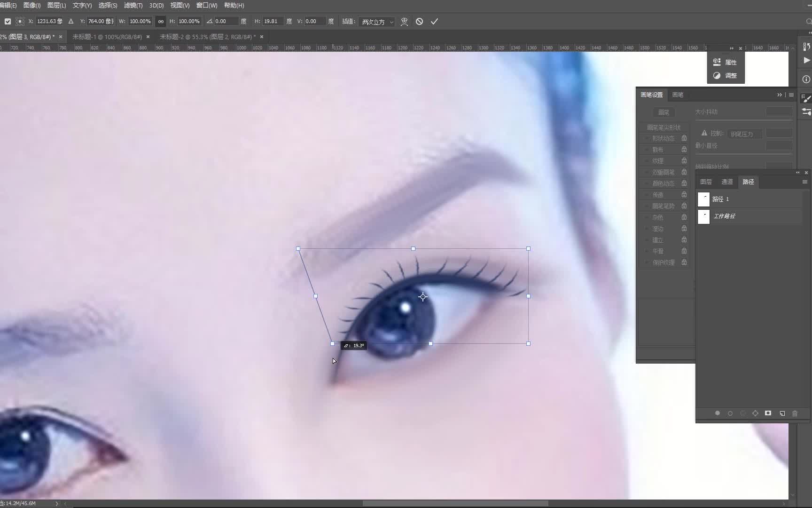The width and height of the screenshot is (812, 508).
Task: Cancel the transform using the no-entry icon
Action: click(419, 22)
